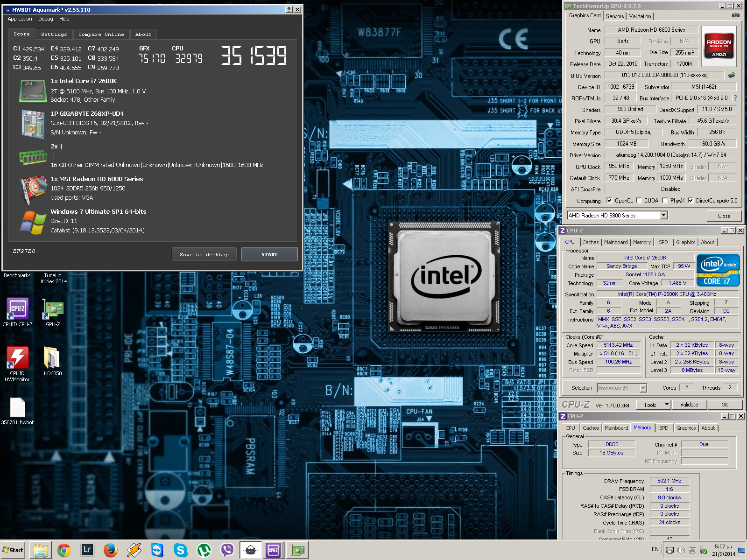The image size is (747, 560).
Task: Open the CPUID CPU-Z desktop shortcut
Action: (17, 312)
